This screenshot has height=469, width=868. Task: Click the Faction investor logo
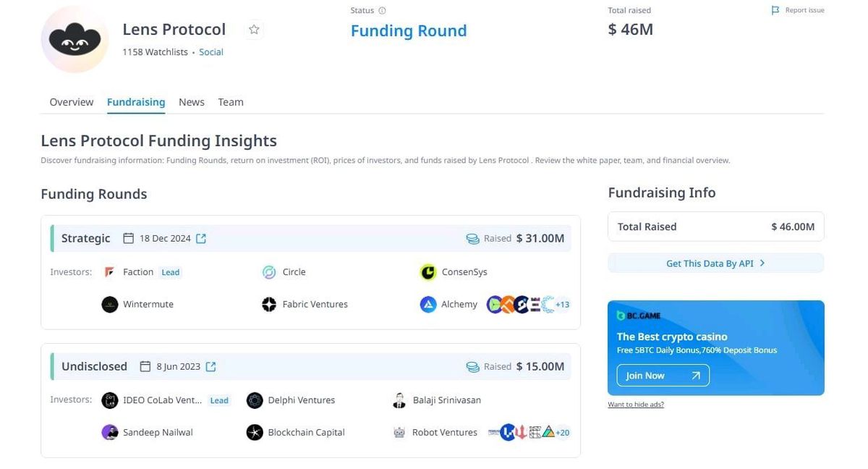tap(109, 272)
